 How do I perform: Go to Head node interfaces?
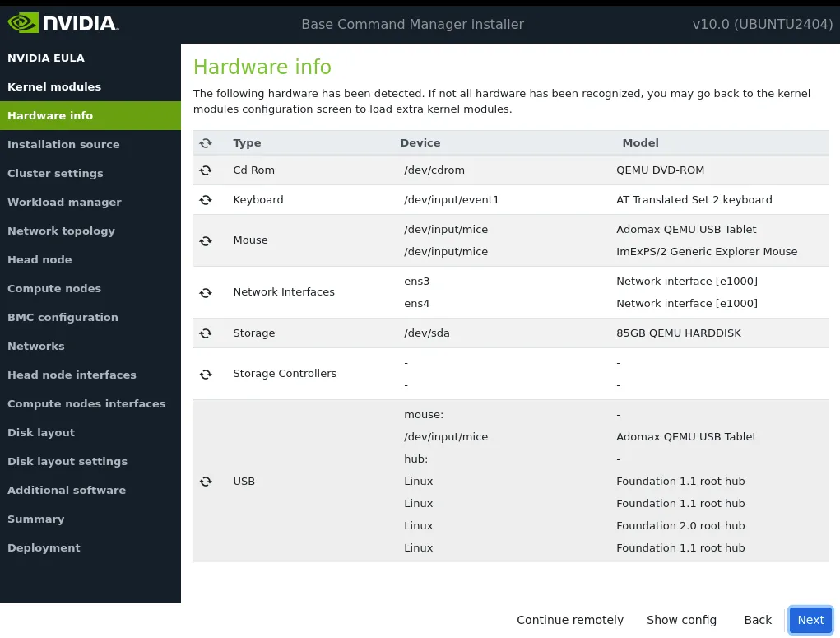90,375
